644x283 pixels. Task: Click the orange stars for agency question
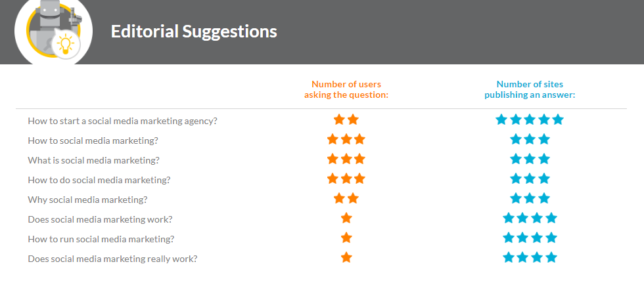point(346,120)
